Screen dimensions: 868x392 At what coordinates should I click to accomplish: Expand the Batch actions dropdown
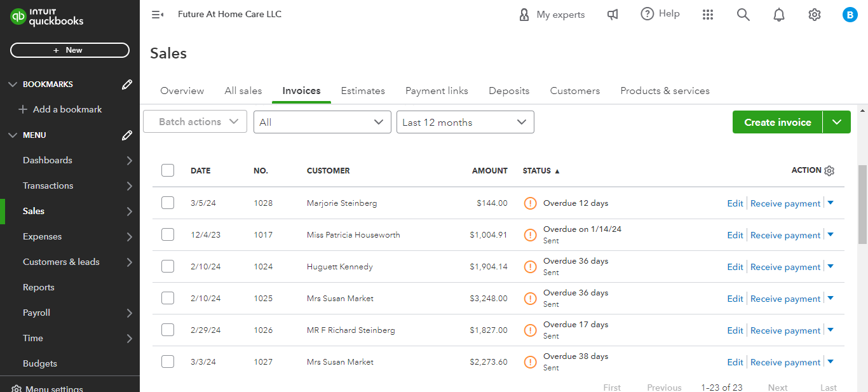coord(195,121)
